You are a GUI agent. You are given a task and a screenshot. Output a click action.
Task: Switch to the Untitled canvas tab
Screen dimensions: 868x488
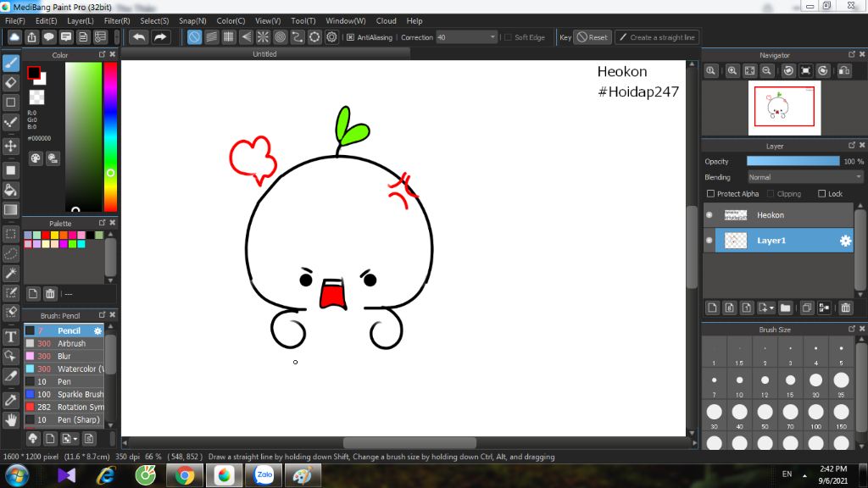[264, 53]
